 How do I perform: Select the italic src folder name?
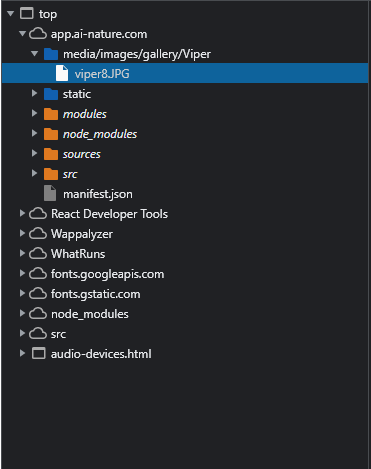click(x=70, y=174)
